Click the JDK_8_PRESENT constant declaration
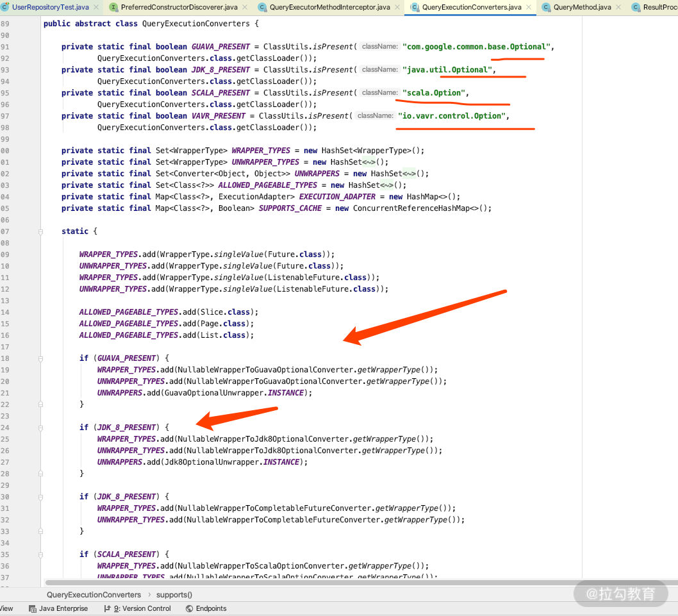This screenshot has width=678, height=616. 220,70
